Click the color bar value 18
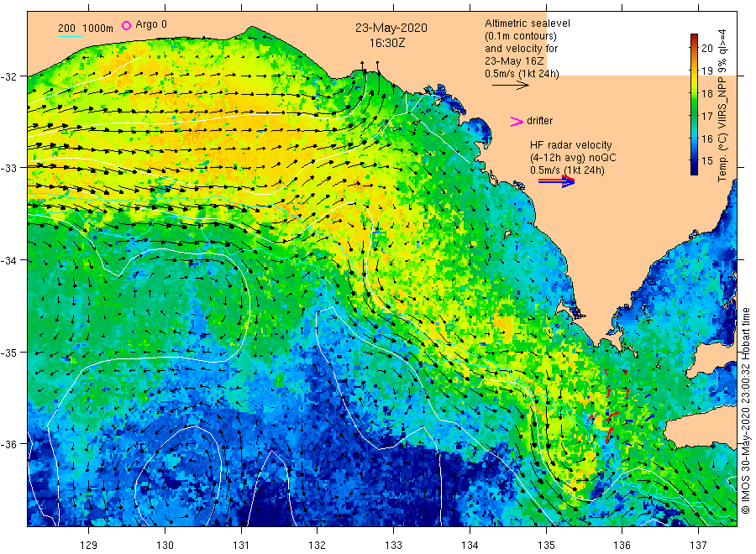756x554 pixels. click(x=706, y=93)
